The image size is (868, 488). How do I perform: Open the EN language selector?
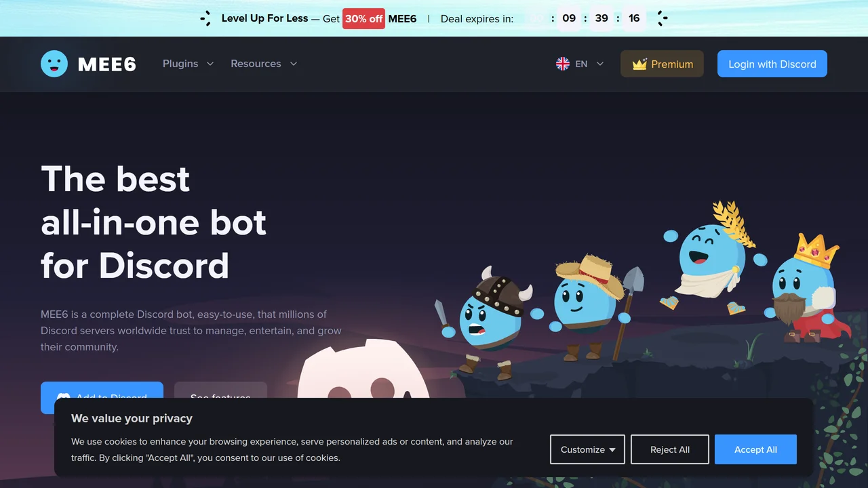[580, 64]
